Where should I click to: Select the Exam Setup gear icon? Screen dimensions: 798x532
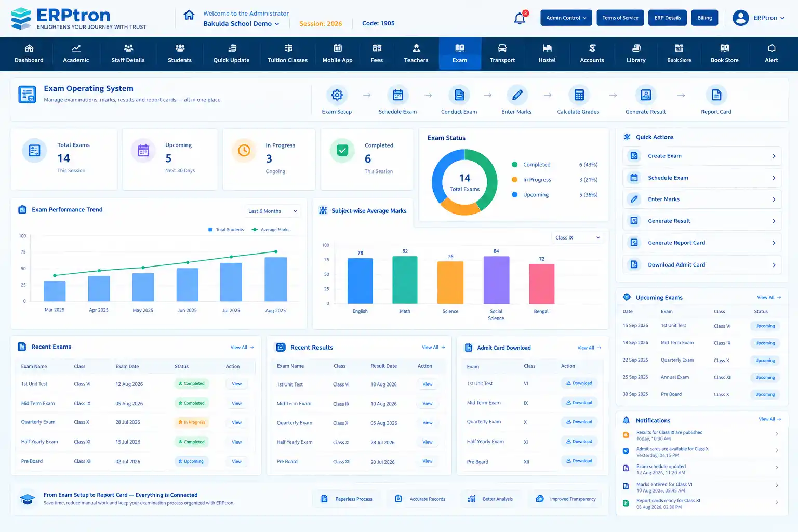[337, 95]
